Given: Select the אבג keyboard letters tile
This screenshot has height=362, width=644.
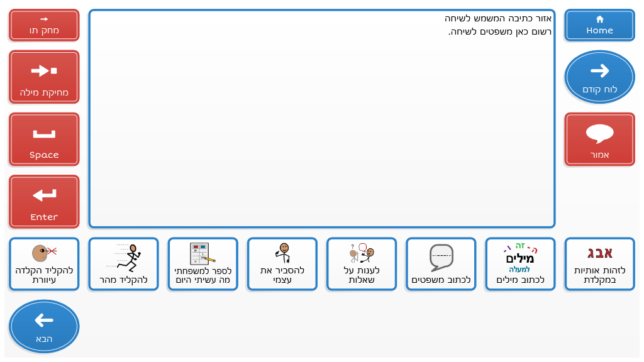Looking at the screenshot, I should point(599,264).
